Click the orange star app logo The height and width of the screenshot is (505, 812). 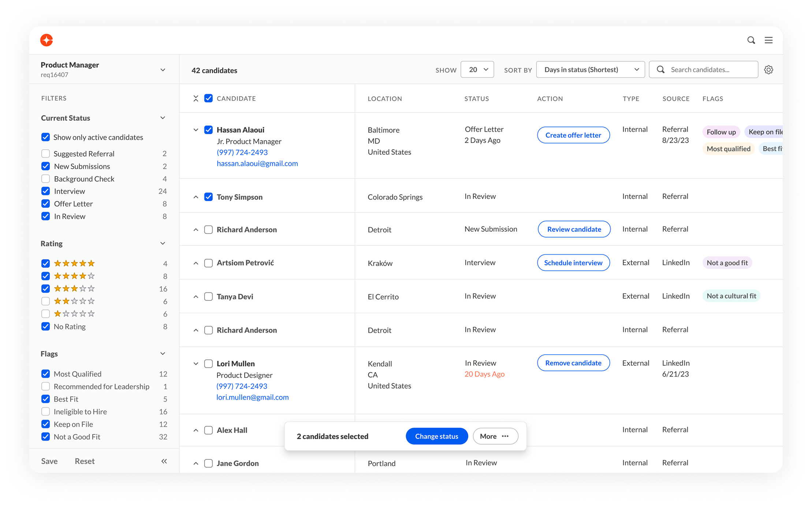pyautogui.click(x=46, y=40)
